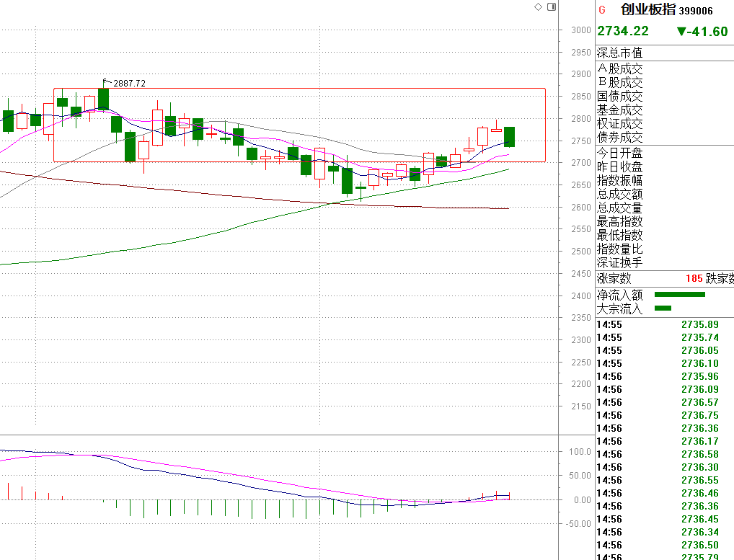The width and height of the screenshot is (734, 560).
Task: Select the 深总市值 row
Action: (665, 53)
